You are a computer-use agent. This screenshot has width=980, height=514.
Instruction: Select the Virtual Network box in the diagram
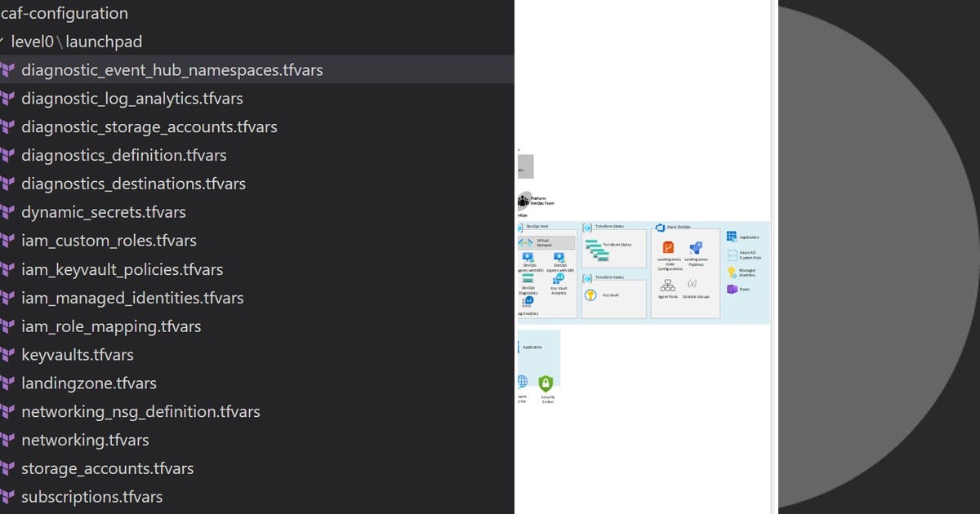546,242
